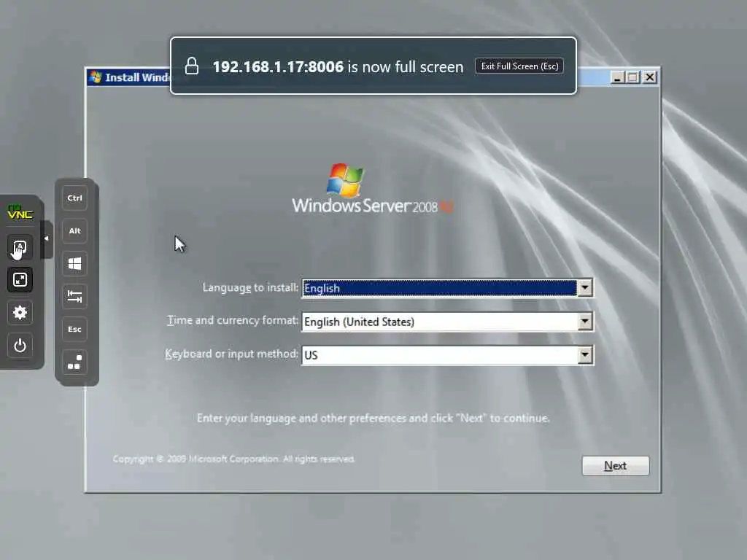Click the Next button
Screen dimensions: 747x560
click(615, 466)
